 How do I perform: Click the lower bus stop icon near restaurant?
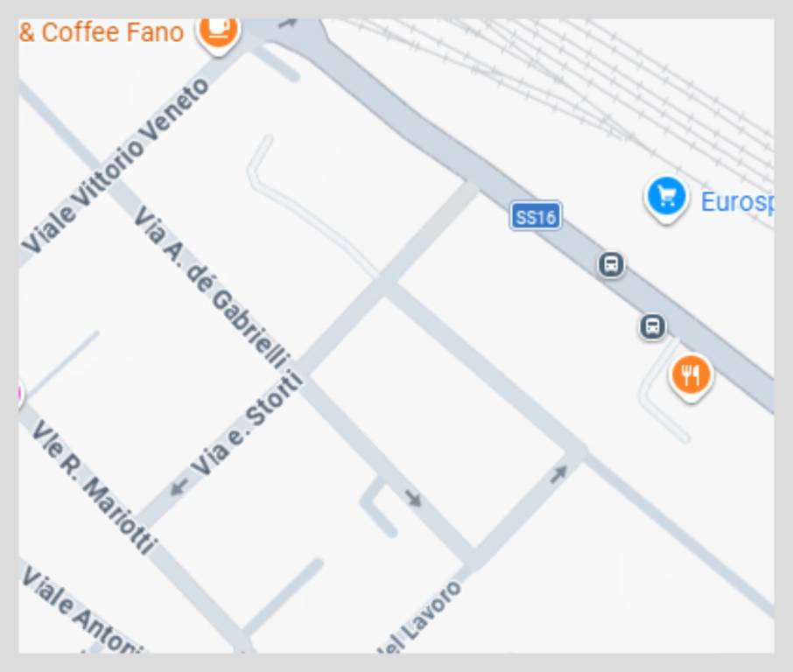coord(652,326)
